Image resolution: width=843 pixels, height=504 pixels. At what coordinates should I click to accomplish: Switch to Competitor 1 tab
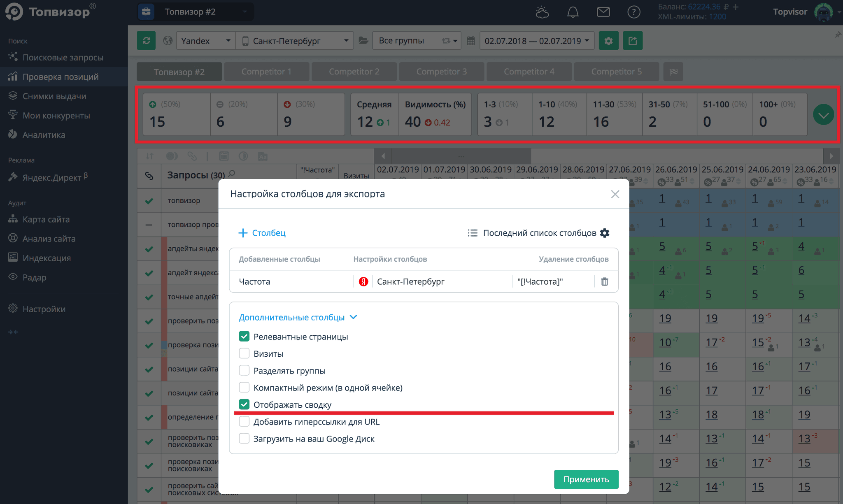266,72
